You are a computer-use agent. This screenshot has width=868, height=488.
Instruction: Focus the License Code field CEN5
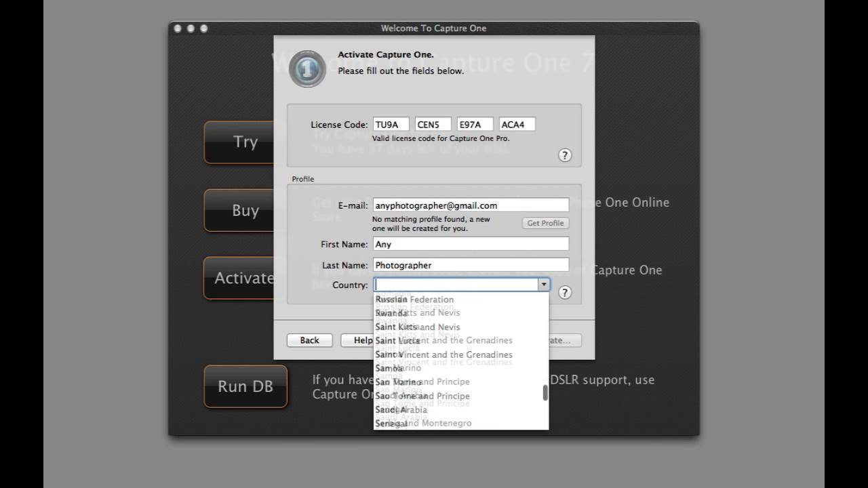point(433,124)
